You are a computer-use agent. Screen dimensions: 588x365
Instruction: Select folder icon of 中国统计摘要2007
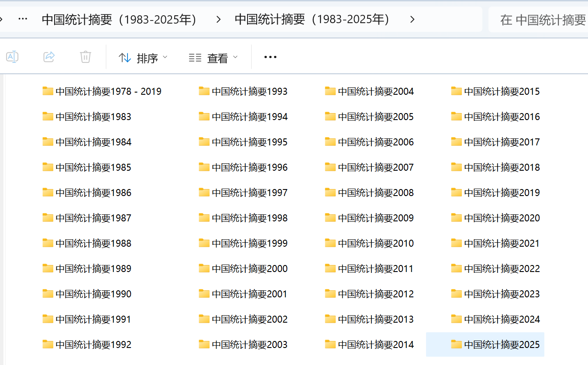click(x=330, y=167)
